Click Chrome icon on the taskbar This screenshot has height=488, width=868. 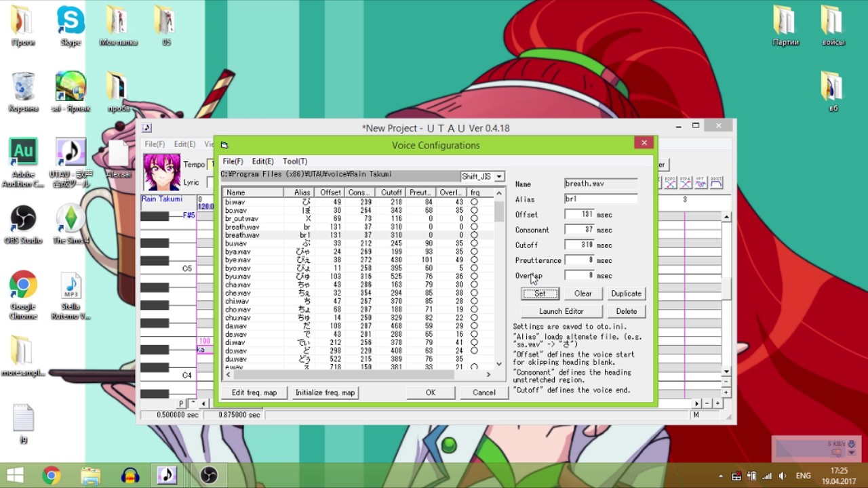tap(52, 475)
